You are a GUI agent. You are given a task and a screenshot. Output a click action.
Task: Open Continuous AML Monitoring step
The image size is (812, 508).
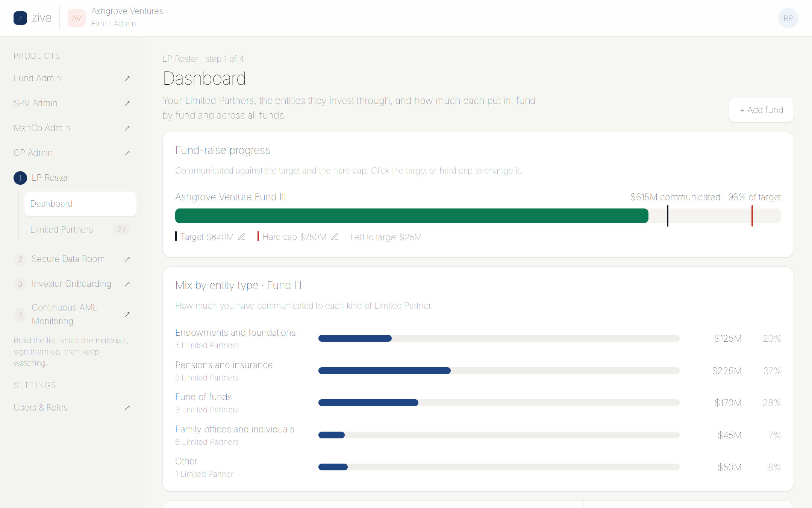tap(72, 314)
